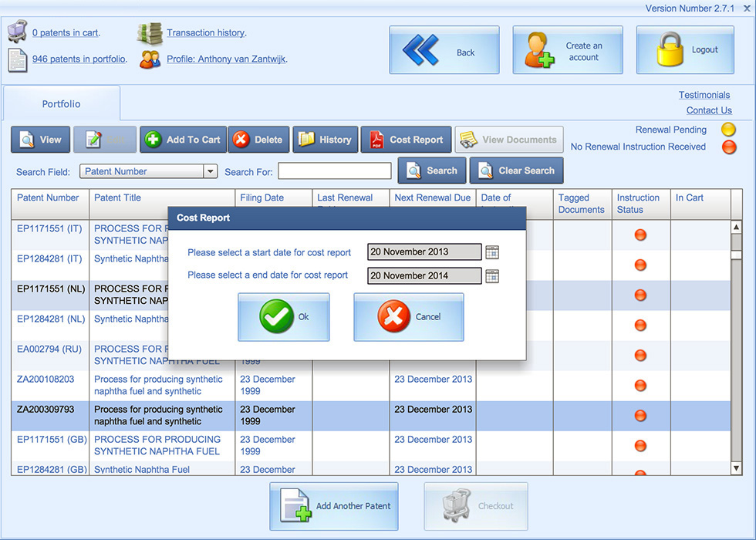Click the History folder button

pos(326,140)
